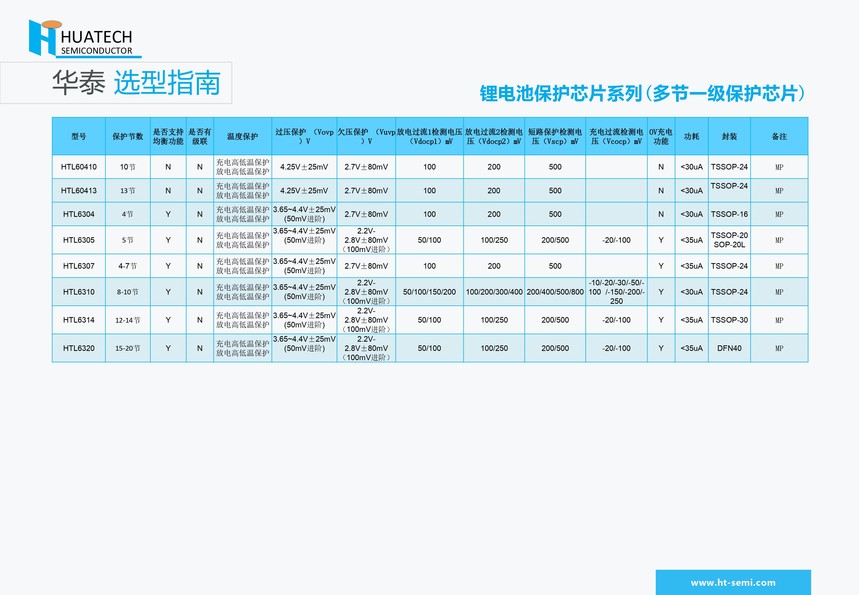Screen dimensions: 859x595
Task: Click the 功耗 column header
Action: [691, 136]
